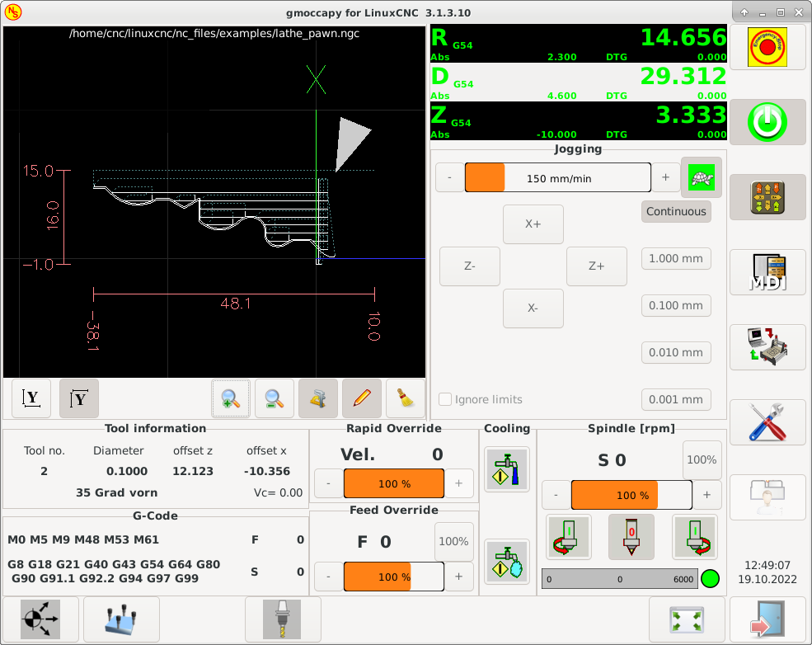This screenshot has height=645, width=812.
Task: Clear the plot with the broom icon
Action: click(406, 398)
